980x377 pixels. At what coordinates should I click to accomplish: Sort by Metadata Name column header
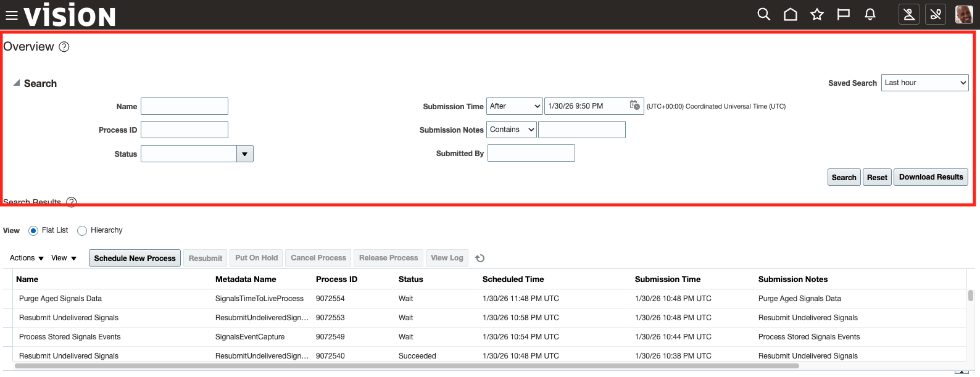pyautogui.click(x=246, y=280)
